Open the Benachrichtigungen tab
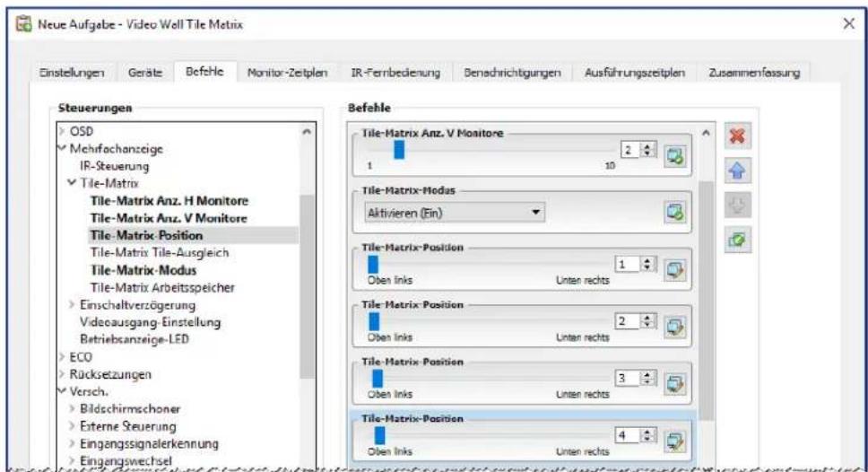Image resolution: width=868 pixels, height=472 pixels. 512,73
